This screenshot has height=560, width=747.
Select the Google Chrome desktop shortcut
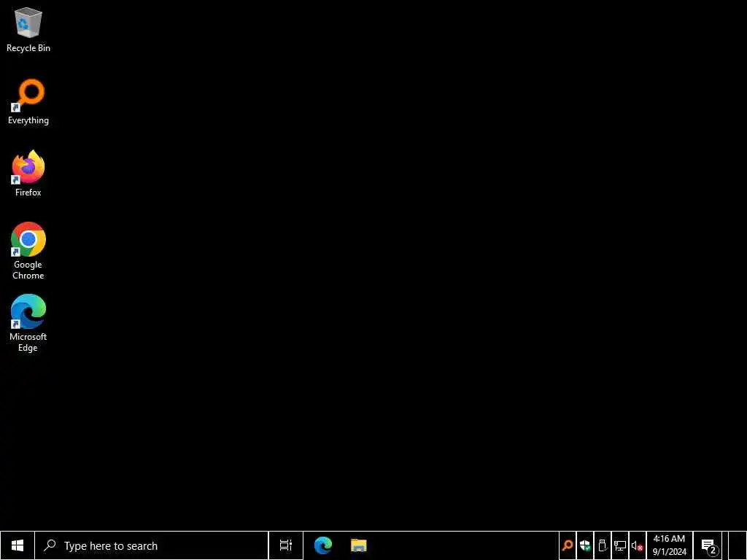tap(28, 251)
